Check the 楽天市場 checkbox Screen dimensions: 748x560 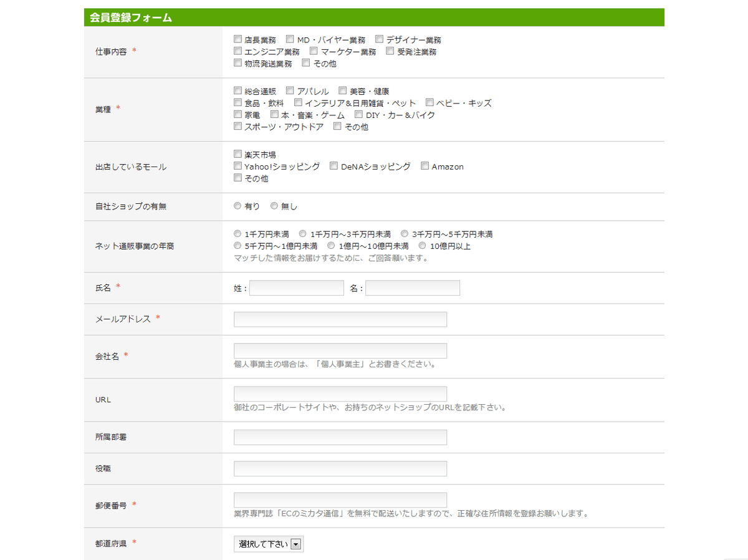tap(237, 154)
